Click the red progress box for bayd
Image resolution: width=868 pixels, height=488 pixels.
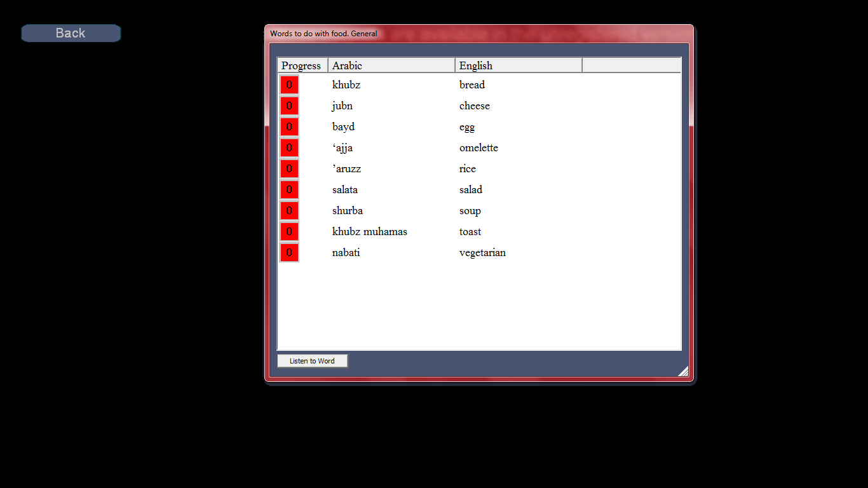pos(289,126)
